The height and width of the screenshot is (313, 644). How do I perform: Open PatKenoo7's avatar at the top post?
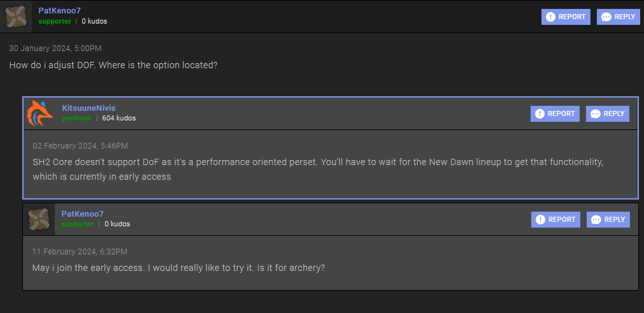pyautogui.click(x=16, y=17)
